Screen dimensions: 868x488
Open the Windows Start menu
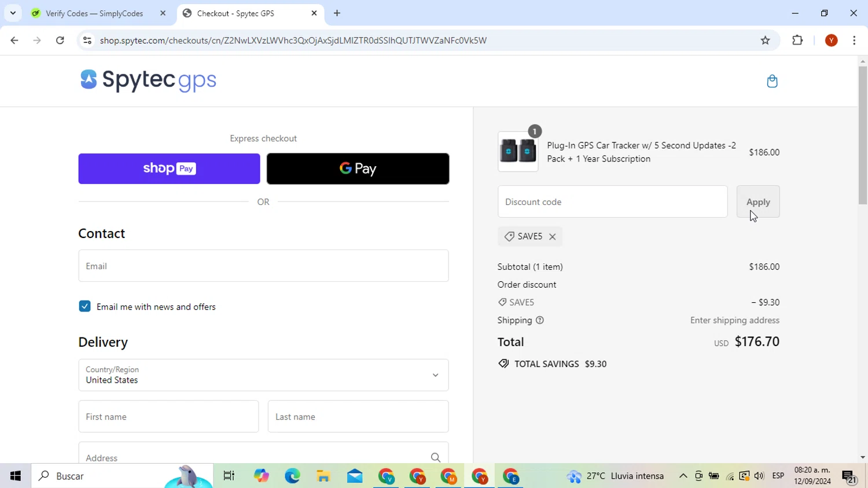coord(16,476)
